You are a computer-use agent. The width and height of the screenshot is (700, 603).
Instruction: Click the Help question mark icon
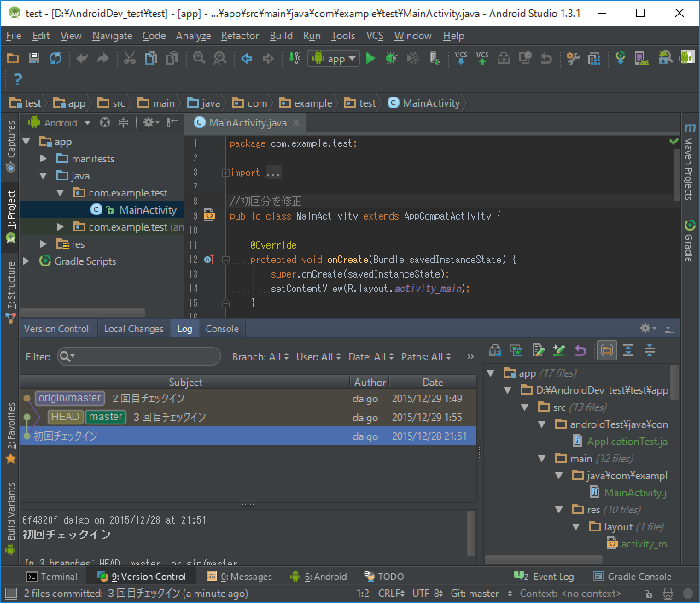pos(17,79)
